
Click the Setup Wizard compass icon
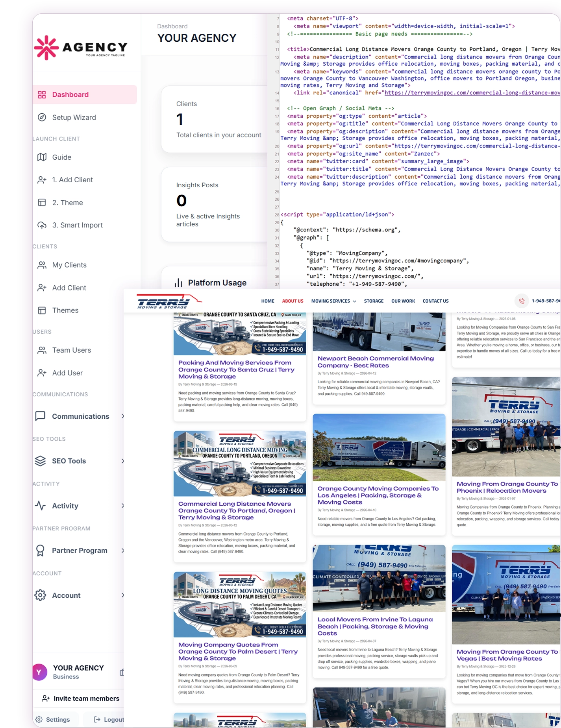point(42,117)
